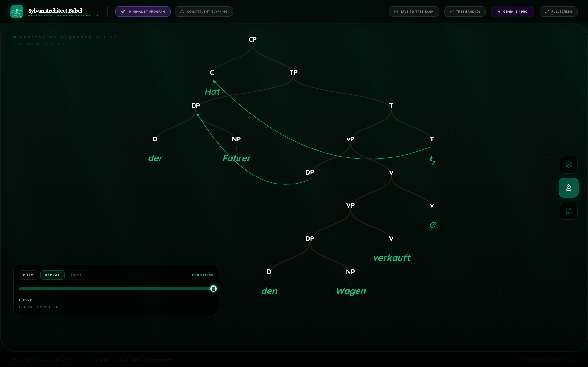Open the layers stack sidebar panel

(x=568, y=165)
